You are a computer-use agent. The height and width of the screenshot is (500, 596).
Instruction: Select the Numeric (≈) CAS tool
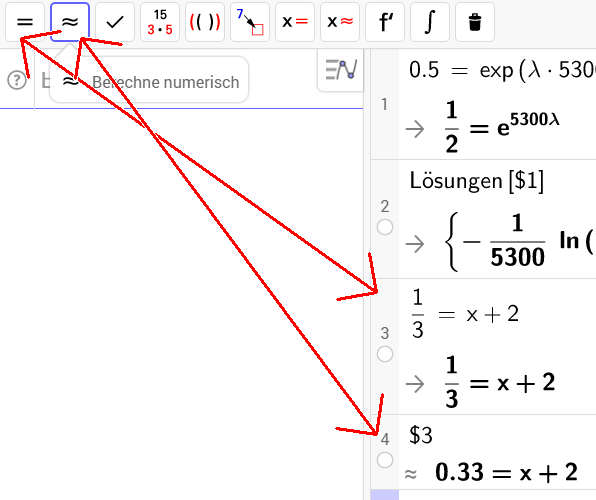[x=70, y=22]
